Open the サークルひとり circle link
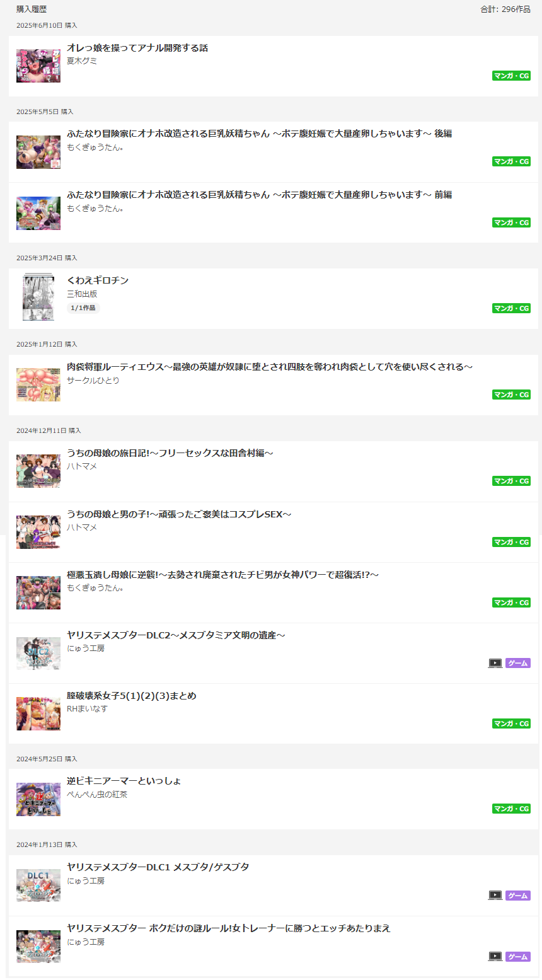 point(93,381)
